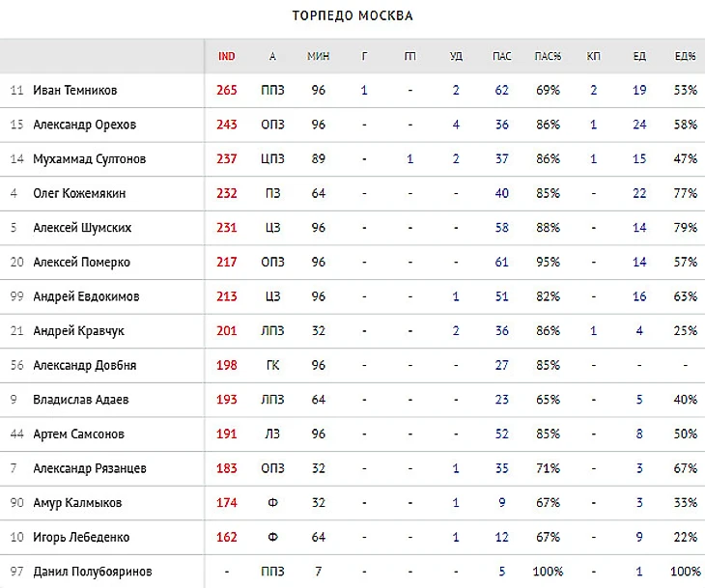Click the ТОРПЕДО МОСКВА team title
This screenshot has width=705, height=588.
pos(352,16)
